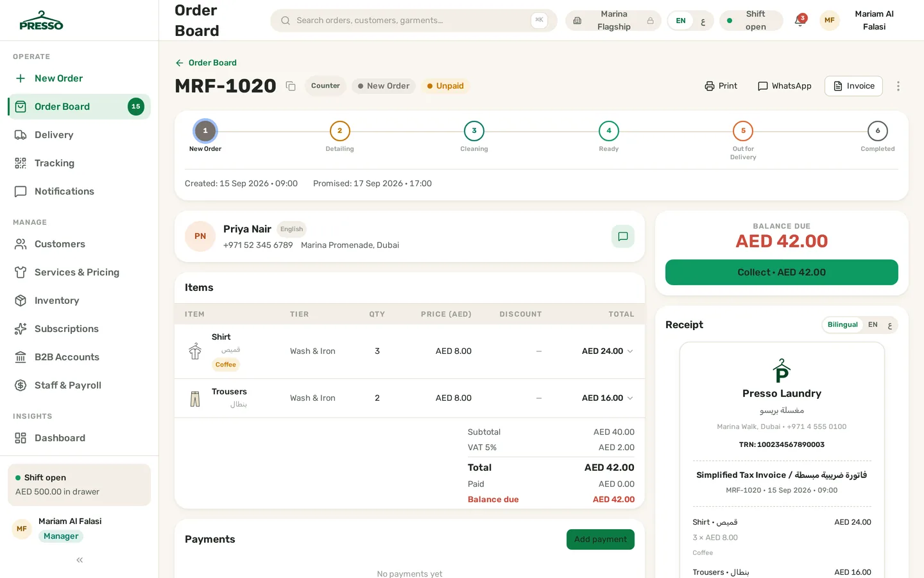The height and width of the screenshot is (578, 924).
Task: Click the MF avatar in top bar
Action: (x=829, y=21)
